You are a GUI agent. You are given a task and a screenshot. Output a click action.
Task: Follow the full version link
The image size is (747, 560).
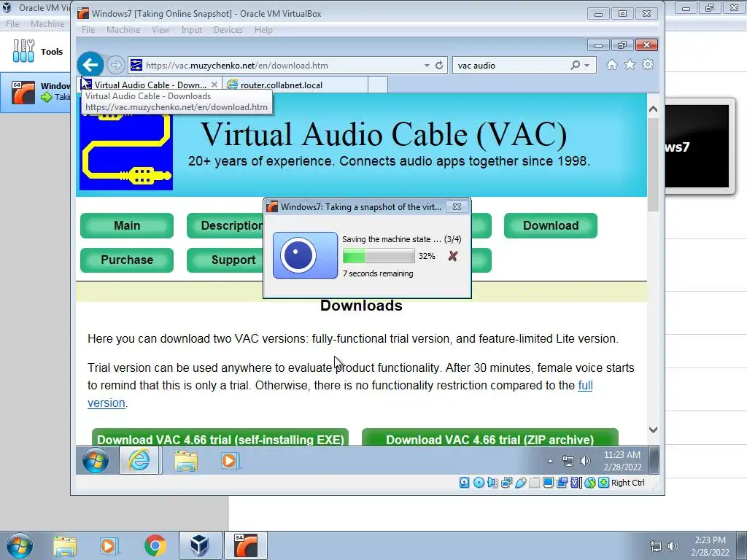585,385
